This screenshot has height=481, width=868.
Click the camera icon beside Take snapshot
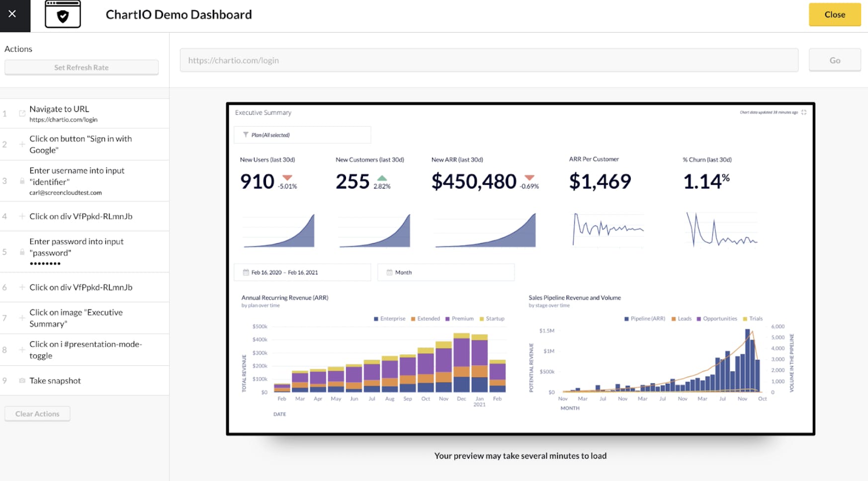22,381
